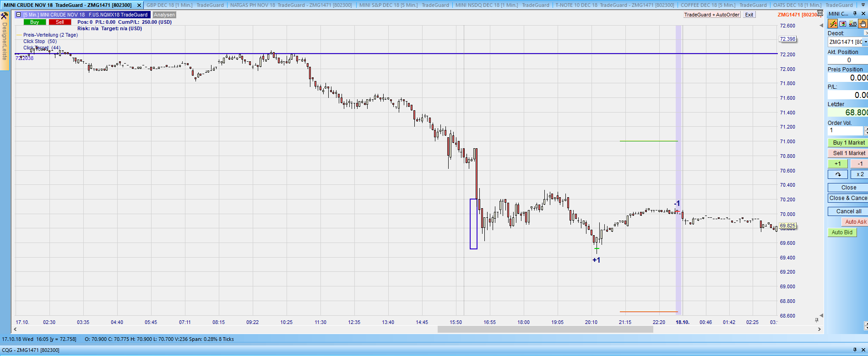Toggle the Auto Bid button
This screenshot has width=868, height=356.
[842, 232]
